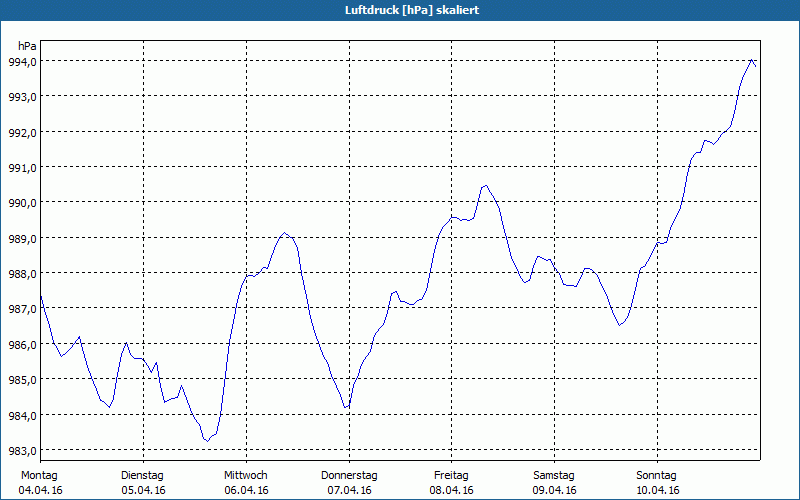Click the 'Freitag' day label
Screen dimensions: 800x500
(451, 476)
